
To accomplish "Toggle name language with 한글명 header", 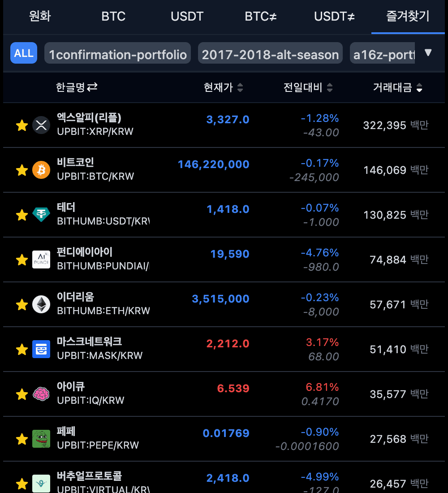I will coord(77,87).
